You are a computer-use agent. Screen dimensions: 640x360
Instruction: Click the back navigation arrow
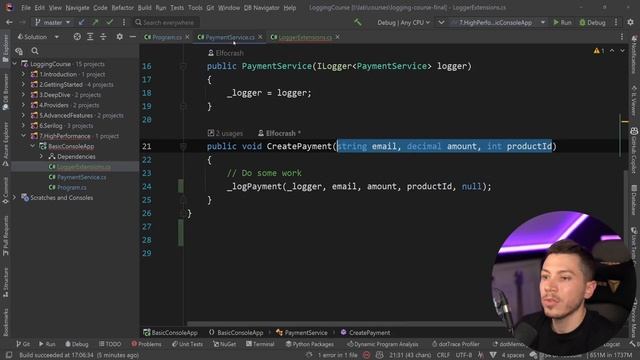(x=9, y=22)
